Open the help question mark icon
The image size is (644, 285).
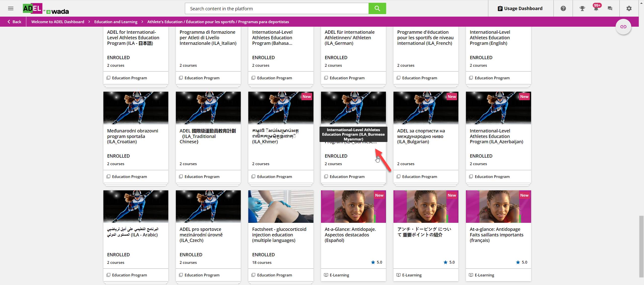pyautogui.click(x=563, y=9)
